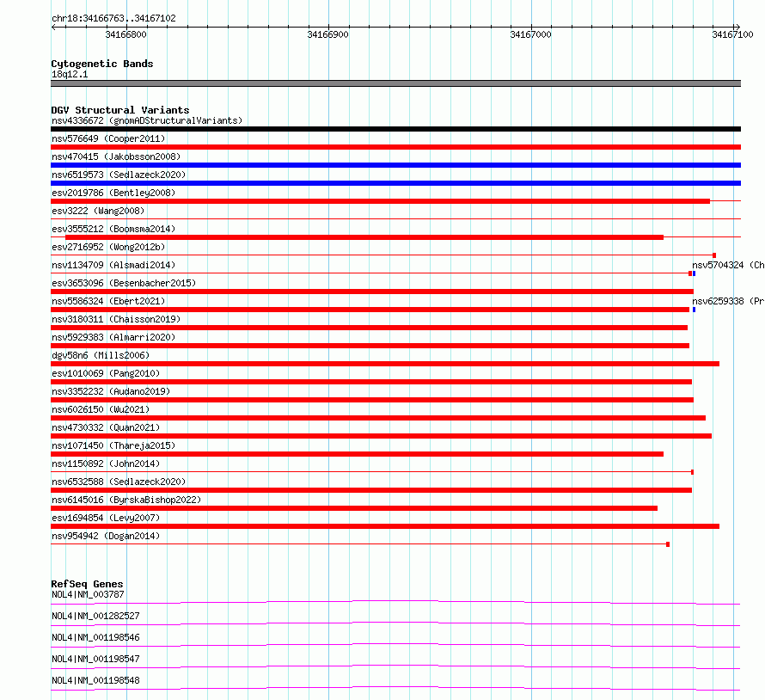Click the 34166800 ruler position
Image resolution: width=765 pixels, height=700 pixels.
tap(125, 34)
